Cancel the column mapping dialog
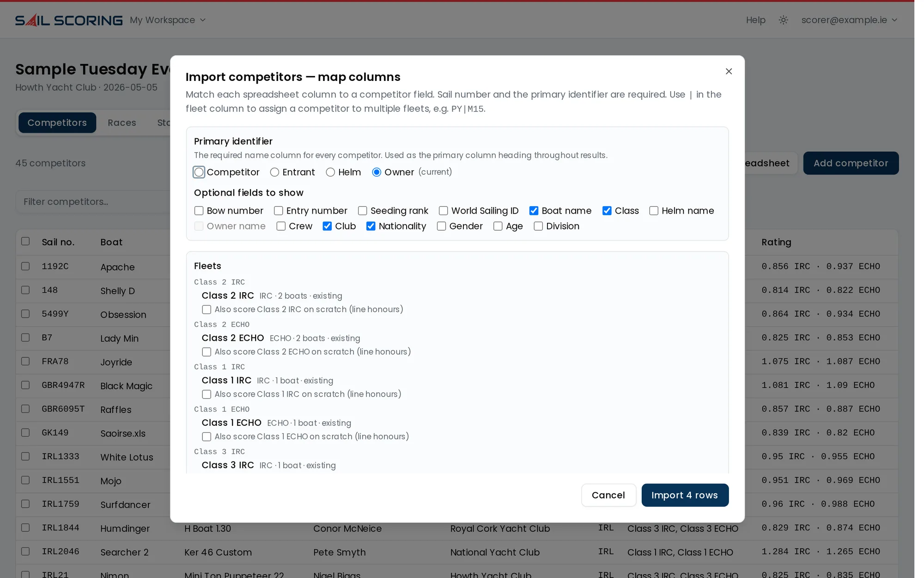The height and width of the screenshot is (578, 924). coord(608,495)
